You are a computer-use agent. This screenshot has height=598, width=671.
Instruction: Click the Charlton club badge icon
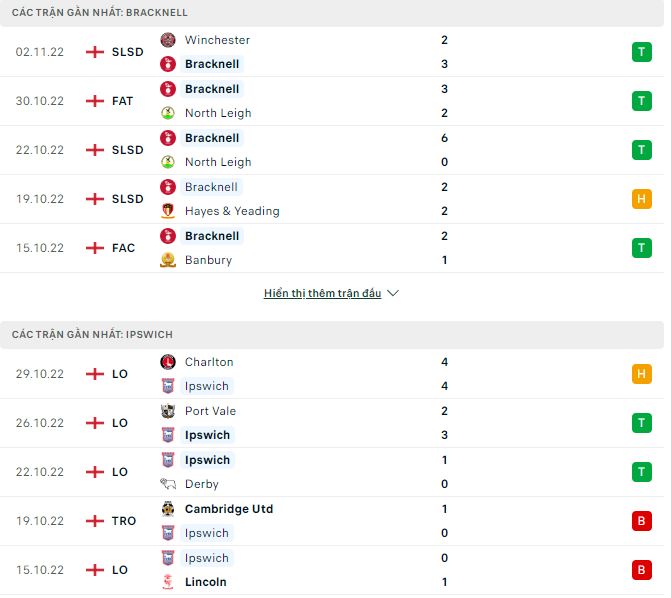pyautogui.click(x=168, y=362)
